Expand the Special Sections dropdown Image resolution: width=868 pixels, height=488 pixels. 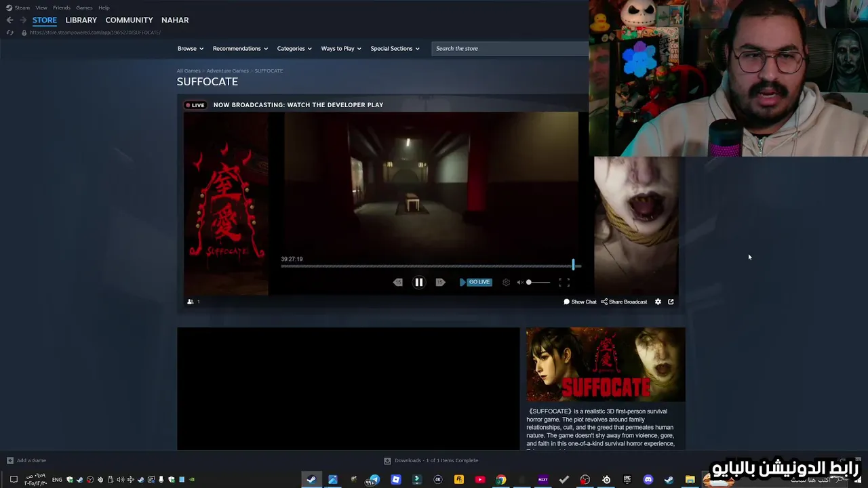[395, 48]
